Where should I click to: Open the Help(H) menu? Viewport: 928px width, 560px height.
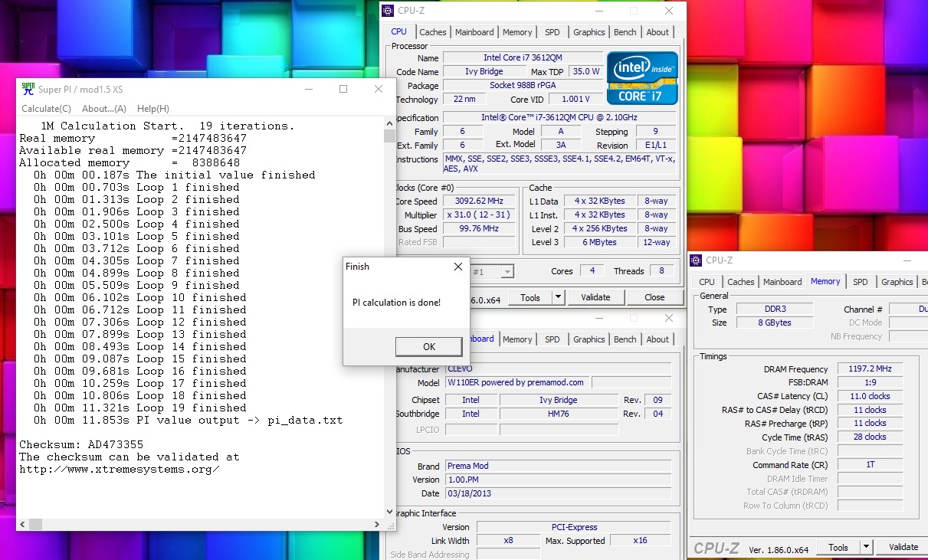pyautogui.click(x=153, y=109)
